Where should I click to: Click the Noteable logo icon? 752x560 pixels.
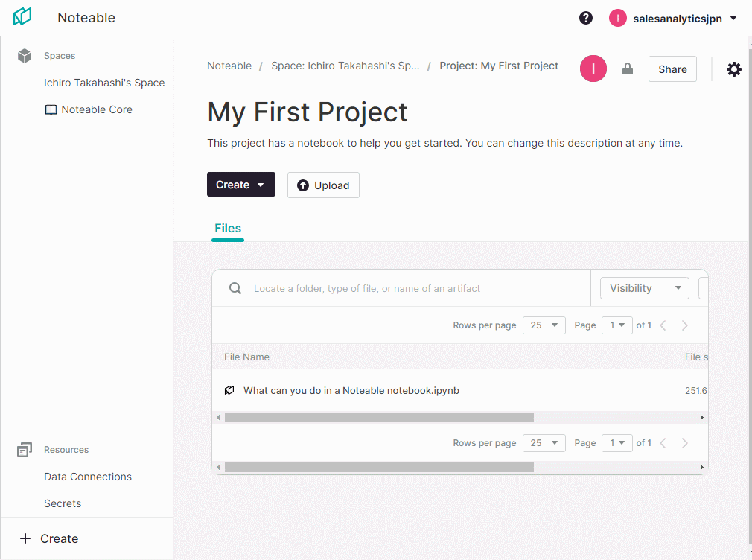(22, 17)
